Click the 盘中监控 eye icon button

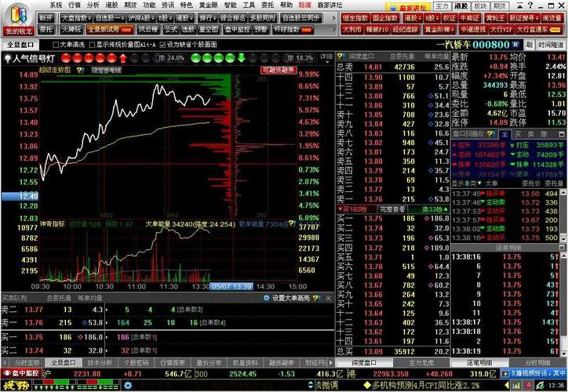pos(21,373)
